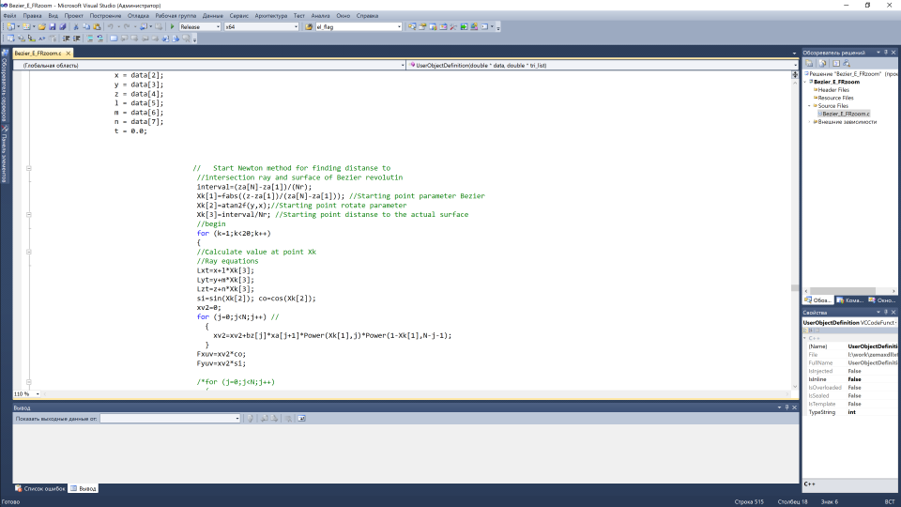
Task: Pin the Solution Explorer panel
Action: [885, 52]
